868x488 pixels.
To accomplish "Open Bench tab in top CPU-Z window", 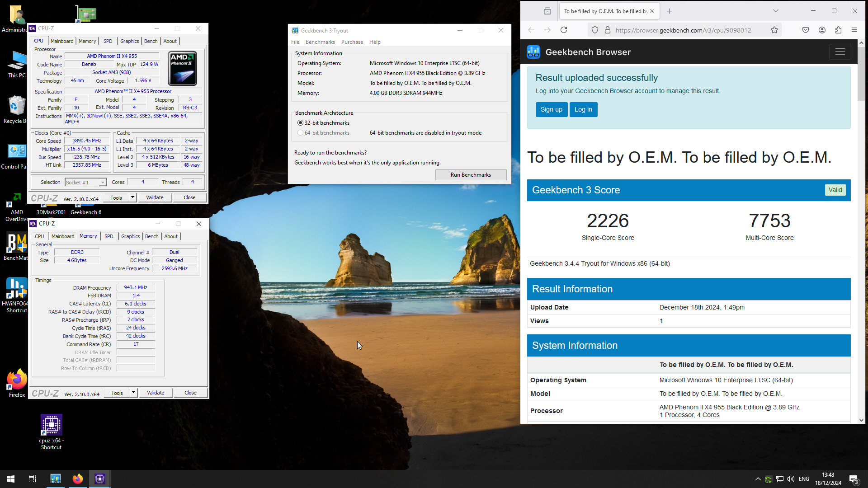I will point(151,41).
